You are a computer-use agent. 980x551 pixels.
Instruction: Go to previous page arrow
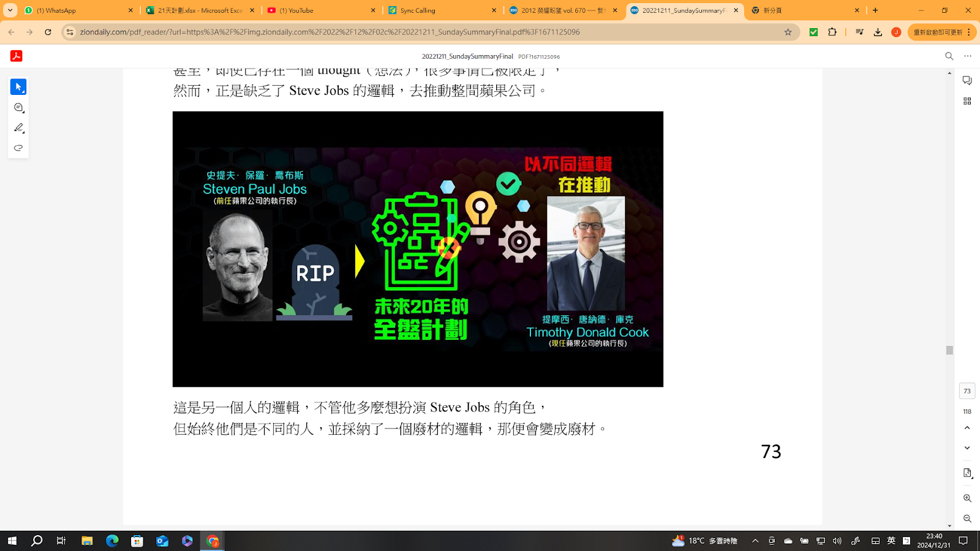[967, 428]
